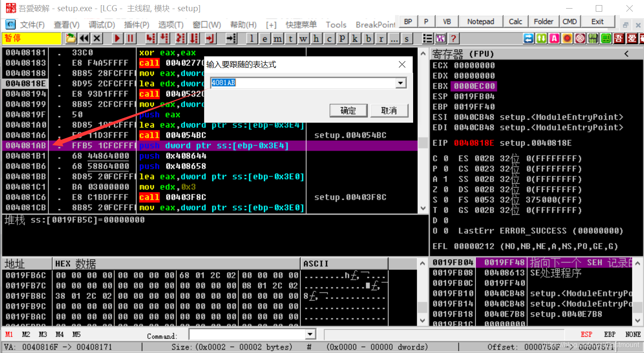644x353 pixels.
Task: Click the options list icon
Action: 427,39
